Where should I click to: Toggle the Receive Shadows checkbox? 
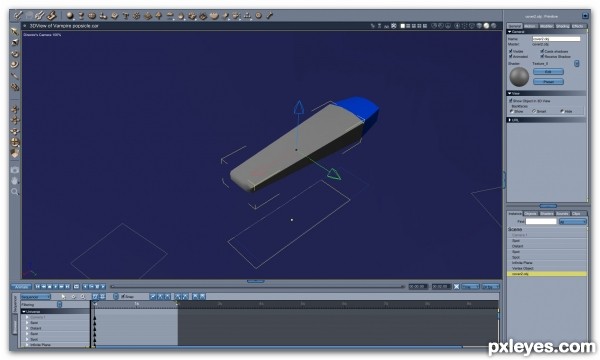[542, 56]
